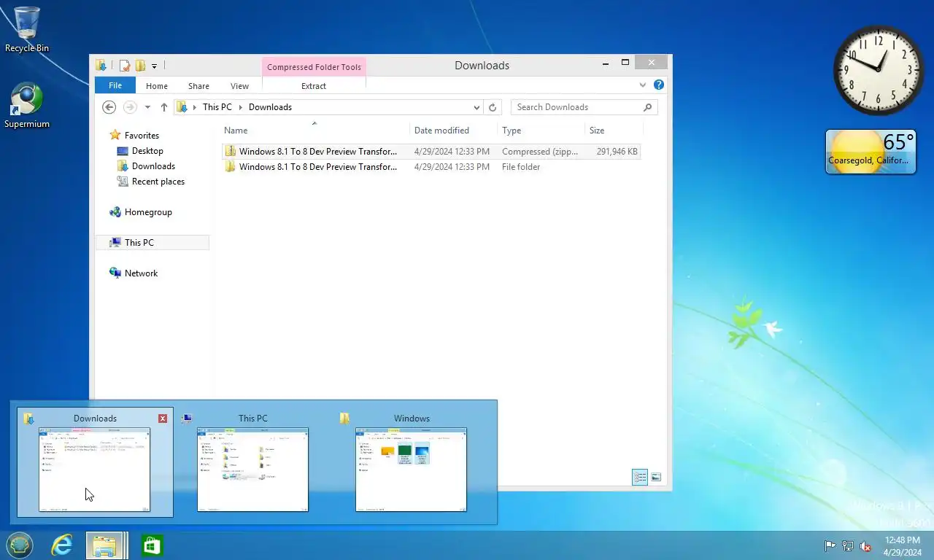This screenshot has width=934, height=560.
Task: Switch to the Home ribbon tab
Action: (156, 86)
